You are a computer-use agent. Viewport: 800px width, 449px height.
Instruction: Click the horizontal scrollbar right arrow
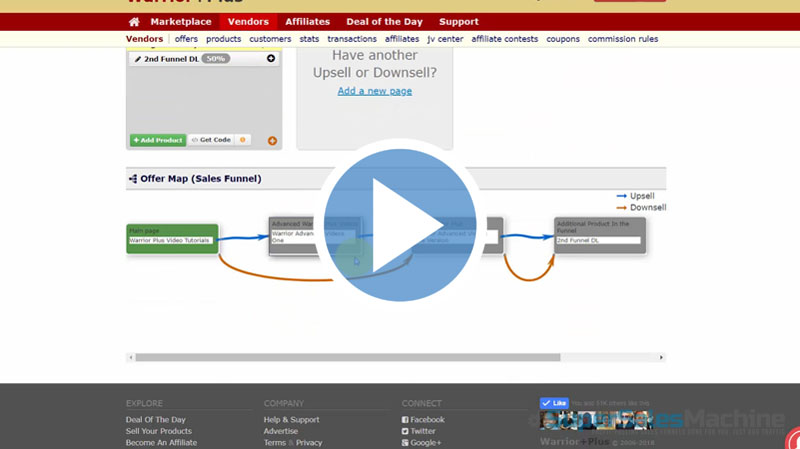(661, 357)
